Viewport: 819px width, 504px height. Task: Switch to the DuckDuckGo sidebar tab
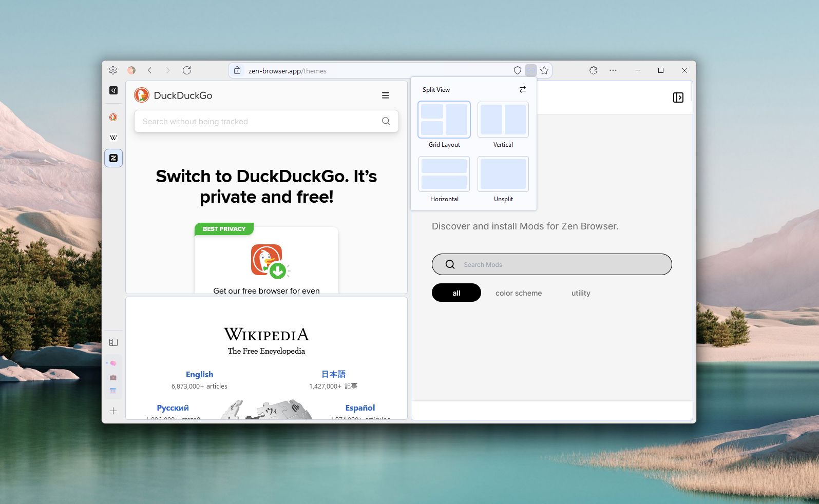pos(113,117)
